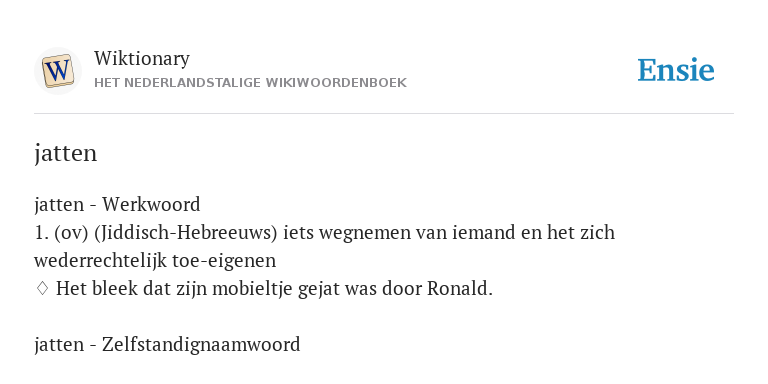
Task: Click the Wiktionary W tile logo icon
Action: click(x=58, y=71)
